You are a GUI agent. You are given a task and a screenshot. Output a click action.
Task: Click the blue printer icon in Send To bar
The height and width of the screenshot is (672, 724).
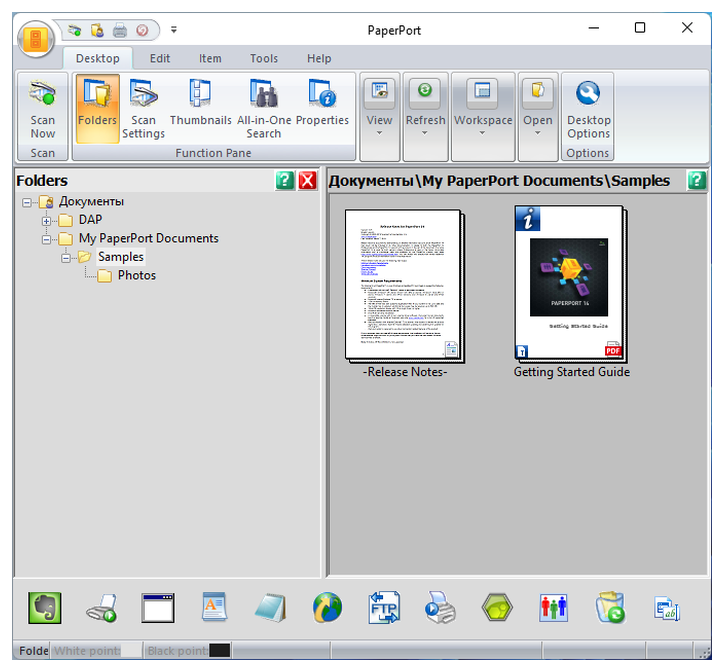(x=440, y=607)
